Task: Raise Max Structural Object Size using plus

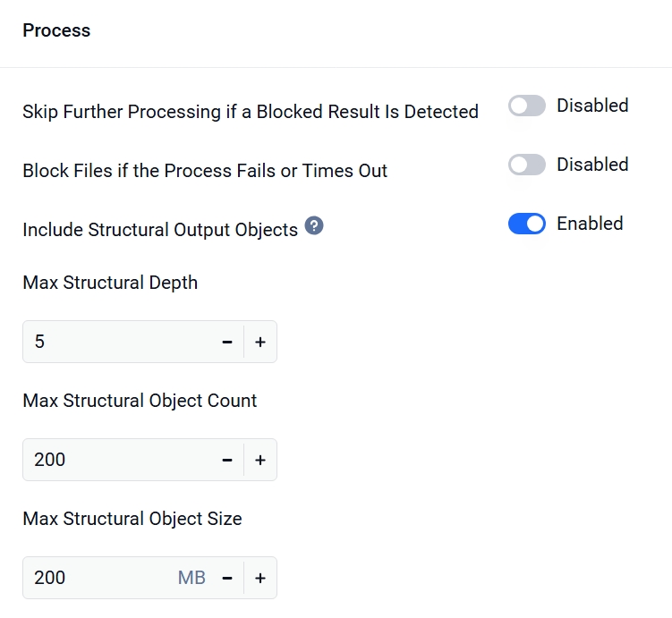Action: tap(260, 578)
